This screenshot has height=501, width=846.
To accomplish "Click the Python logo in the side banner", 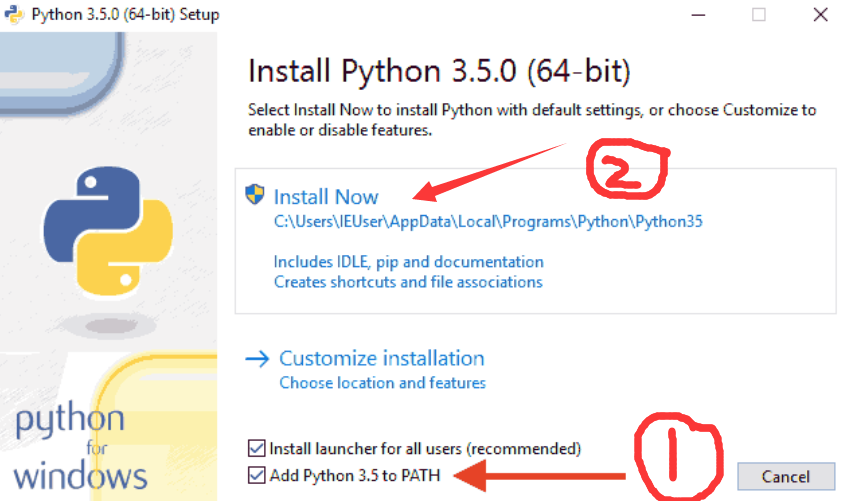I will (x=108, y=231).
